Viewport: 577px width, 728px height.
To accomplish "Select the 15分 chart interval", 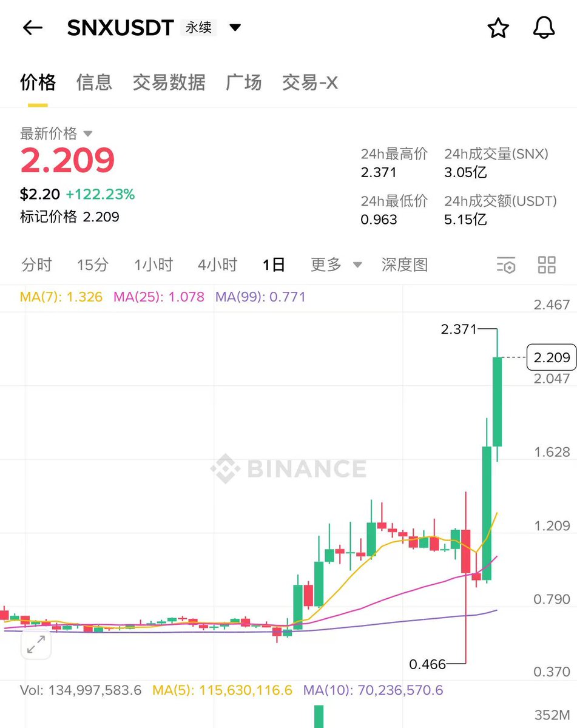I will pos(93,265).
